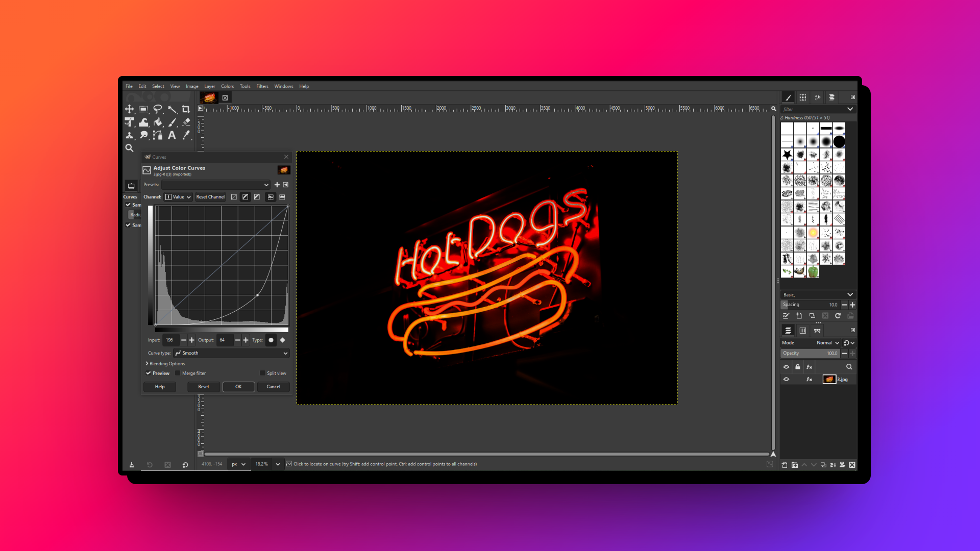Open the Colors menu
980x551 pixels.
[227, 86]
